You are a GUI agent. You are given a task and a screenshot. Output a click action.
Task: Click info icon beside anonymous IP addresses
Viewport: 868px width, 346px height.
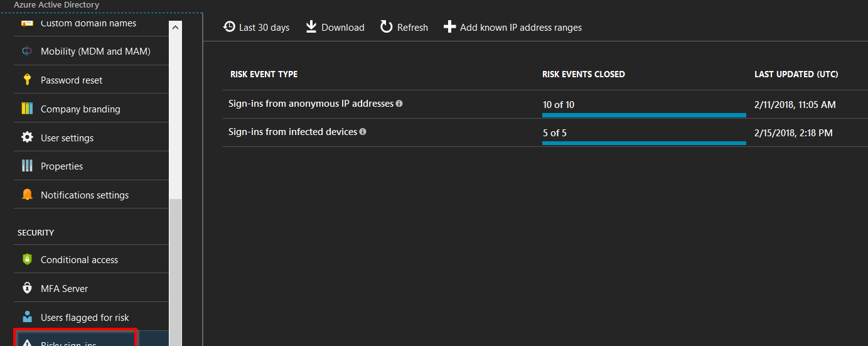[x=399, y=104]
